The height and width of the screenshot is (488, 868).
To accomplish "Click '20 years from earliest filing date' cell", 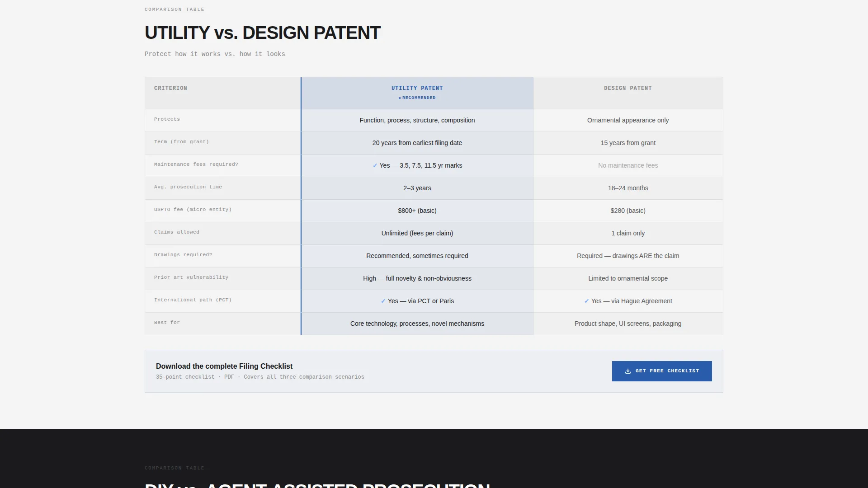I will click(417, 143).
